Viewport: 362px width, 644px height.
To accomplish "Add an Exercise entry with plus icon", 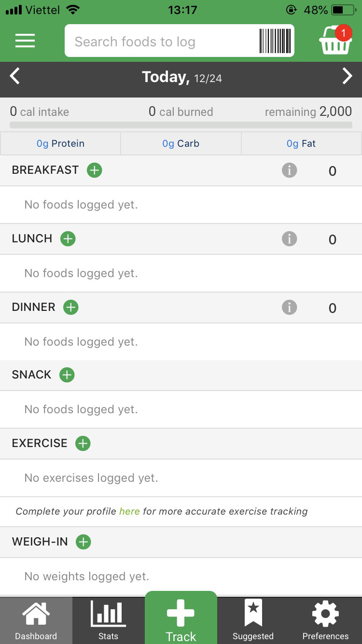I will pos(83,443).
